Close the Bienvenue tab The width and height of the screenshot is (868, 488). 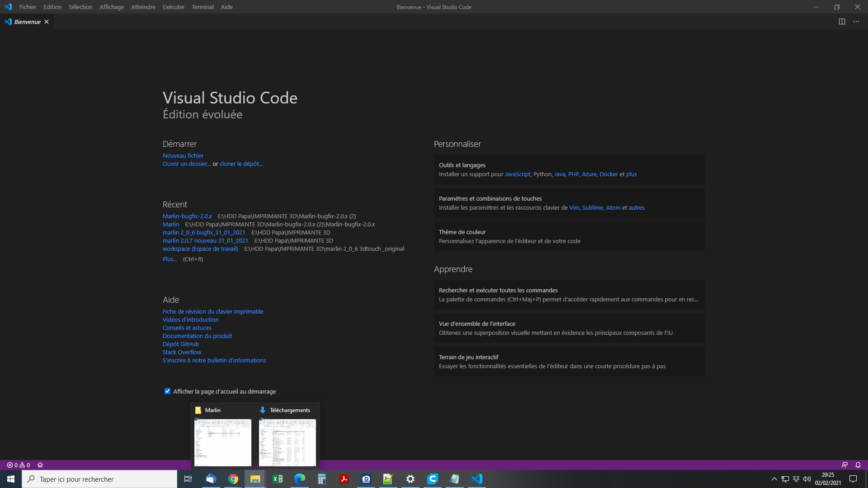click(47, 22)
